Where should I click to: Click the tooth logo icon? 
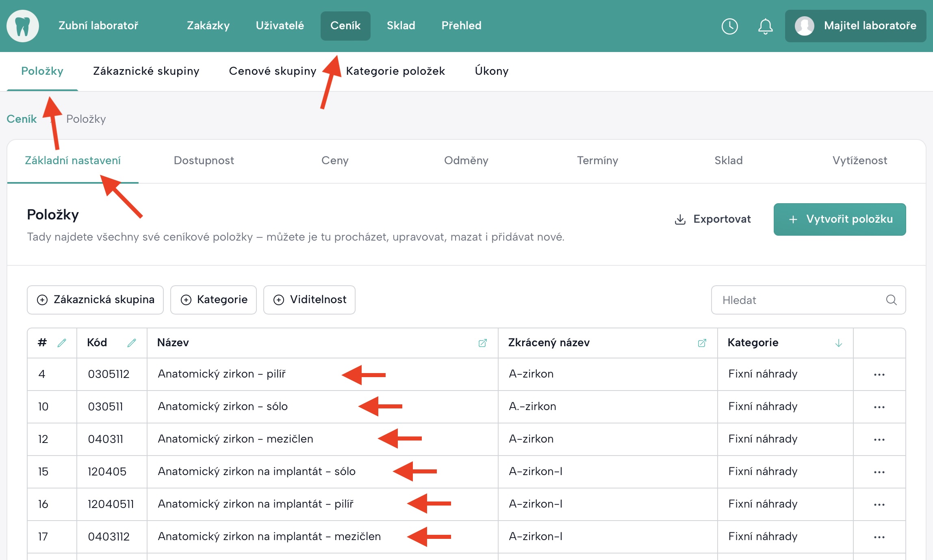(23, 26)
